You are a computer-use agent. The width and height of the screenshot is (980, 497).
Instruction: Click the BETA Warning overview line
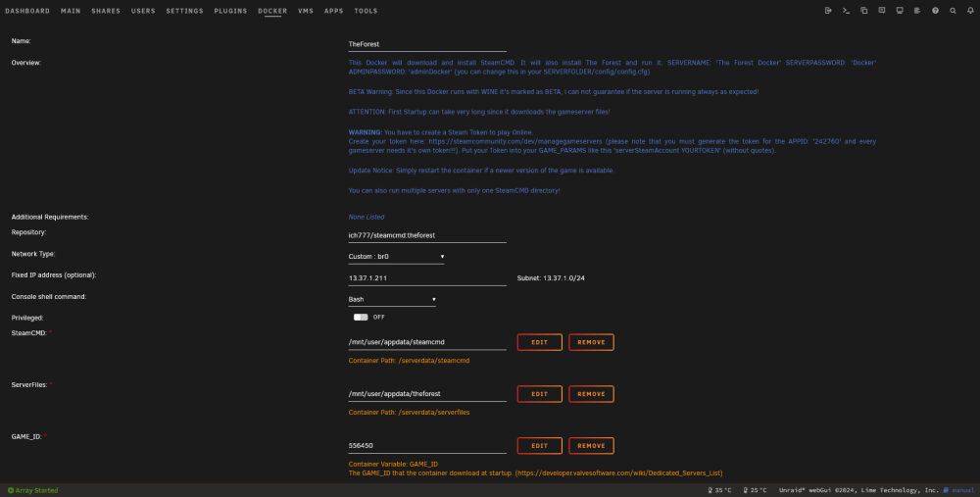click(x=554, y=92)
